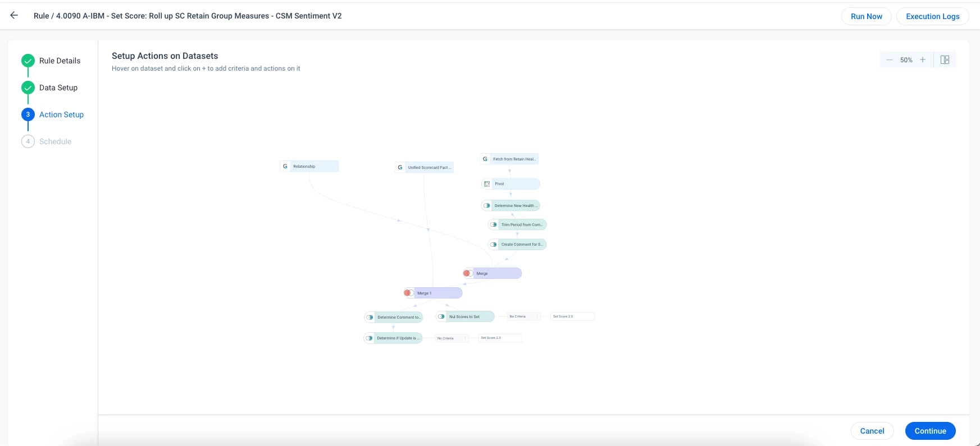Zoom in the canvas with plus icon
Viewport: 980px width, 446px height.
pos(923,60)
